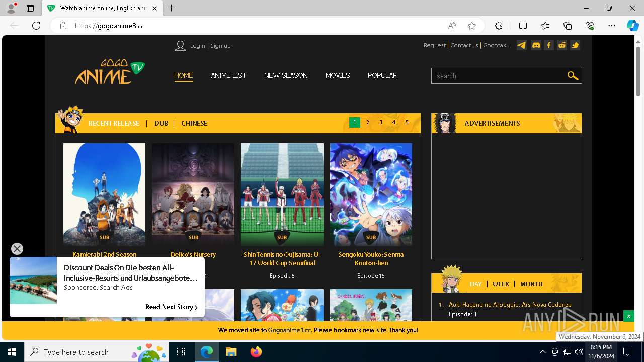Open the Twitter social icon
This screenshot has width=644, height=362.
tap(575, 45)
